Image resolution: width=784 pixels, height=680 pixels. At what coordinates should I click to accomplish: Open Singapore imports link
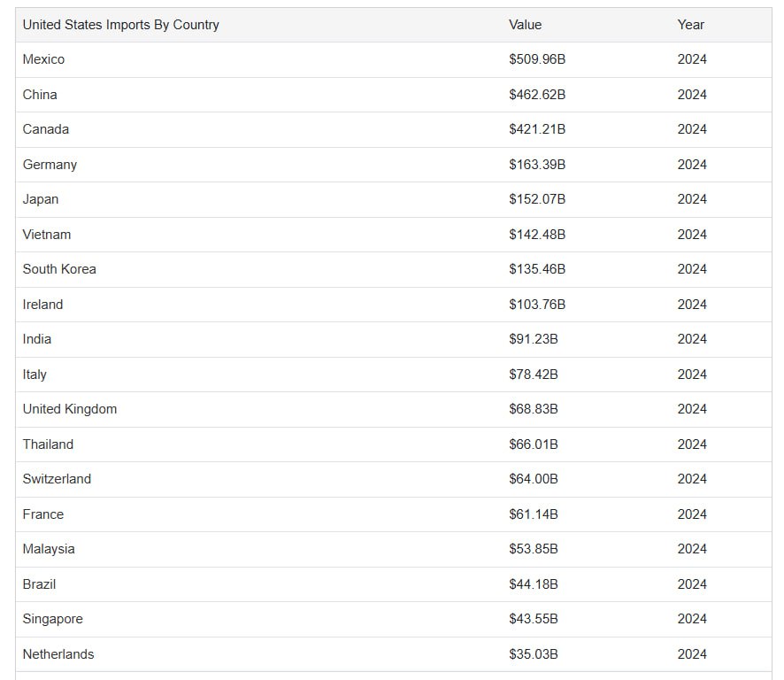click(52, 619)
